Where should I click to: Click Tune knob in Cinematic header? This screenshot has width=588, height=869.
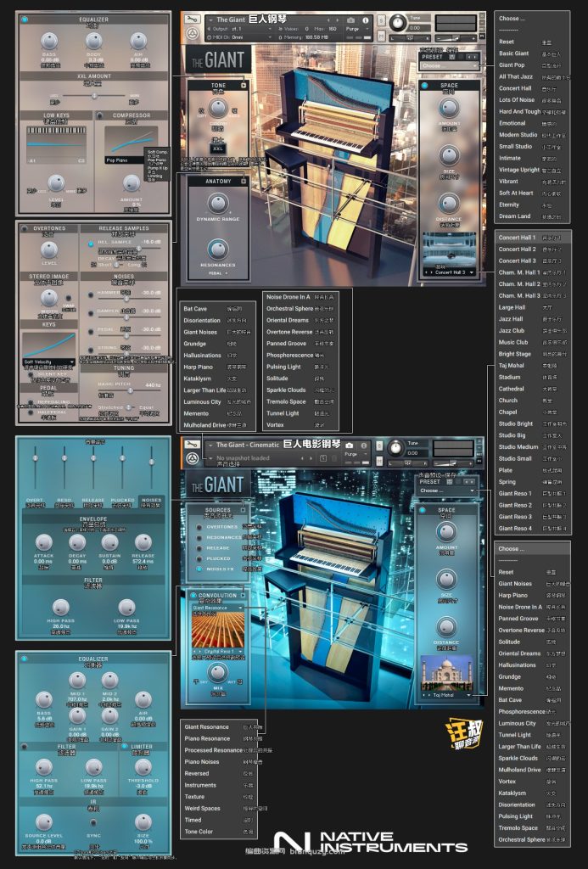[x=395, y=448]
